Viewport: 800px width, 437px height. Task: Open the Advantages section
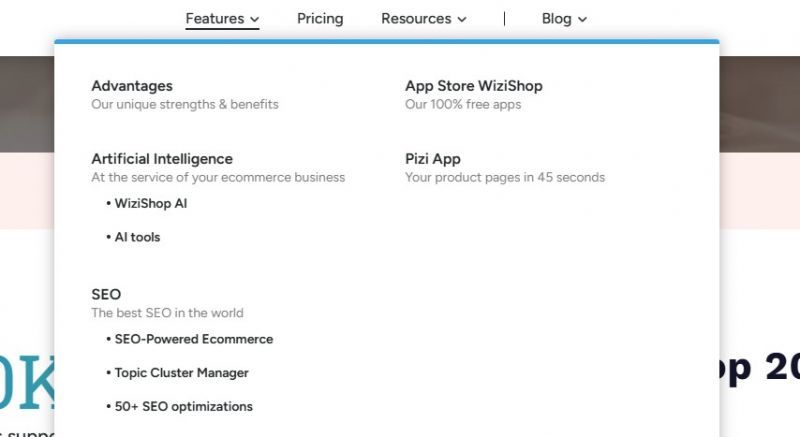[132, 86]
